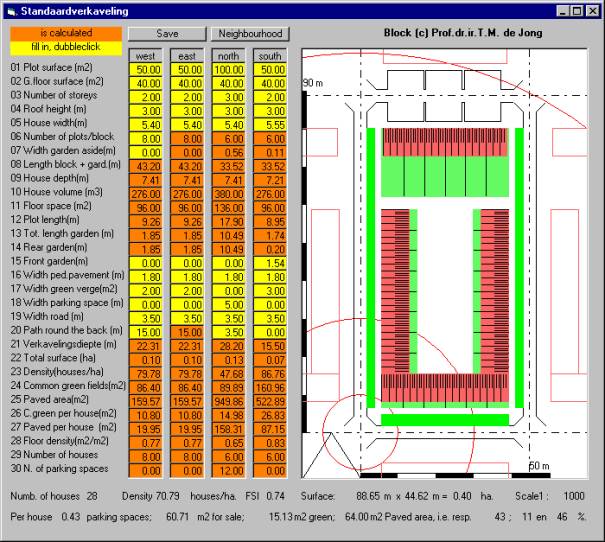Click north Floor space value 136.00
Screen dimensions: 605x542
point(228,208)
